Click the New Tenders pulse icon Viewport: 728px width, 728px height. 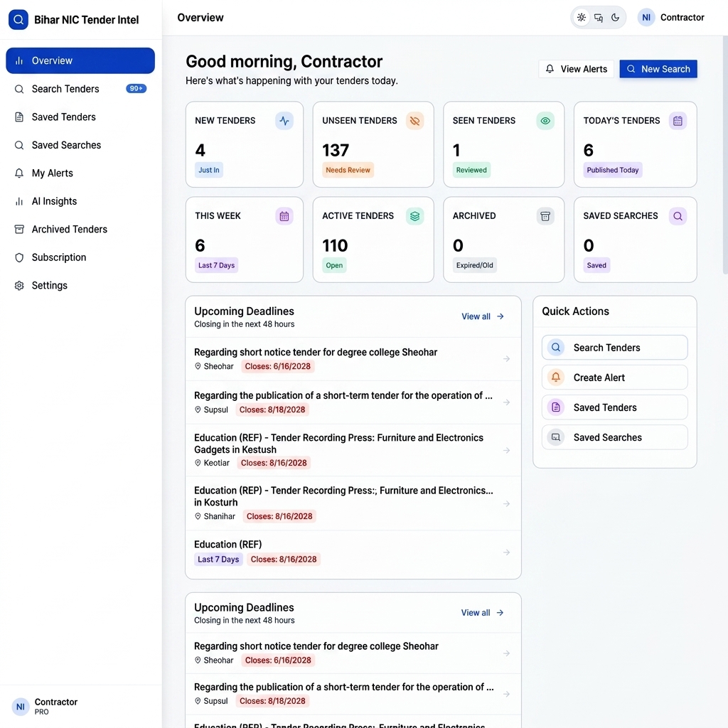pos(284,121)
